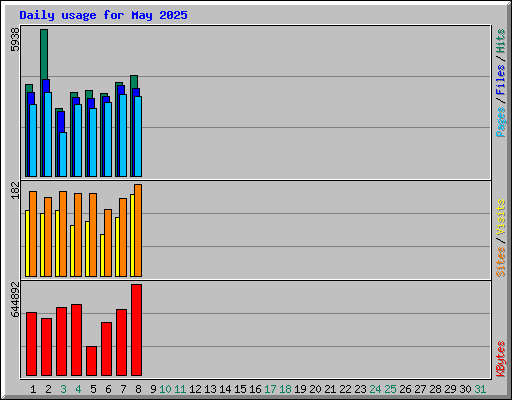This screenshot has width=512, height=400.
Task: Click the orange Sites bar for day 8
Action: [x=138, y=230]
